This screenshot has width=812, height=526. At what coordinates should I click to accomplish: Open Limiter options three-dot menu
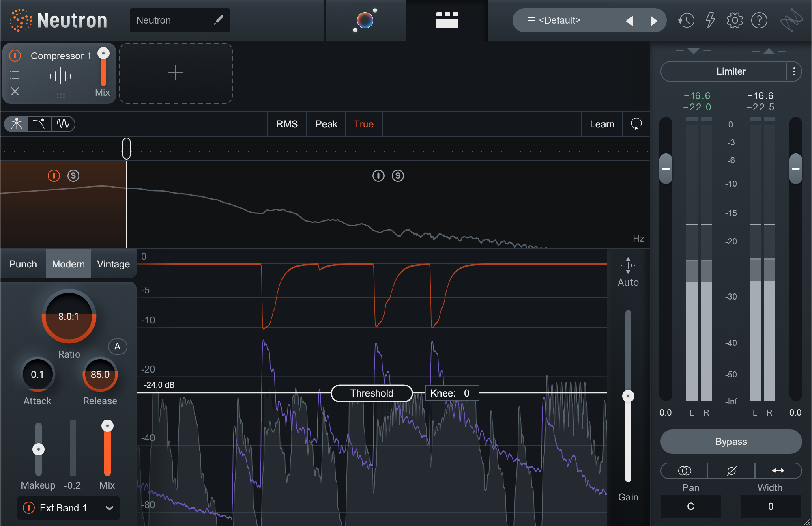[794, 71]
